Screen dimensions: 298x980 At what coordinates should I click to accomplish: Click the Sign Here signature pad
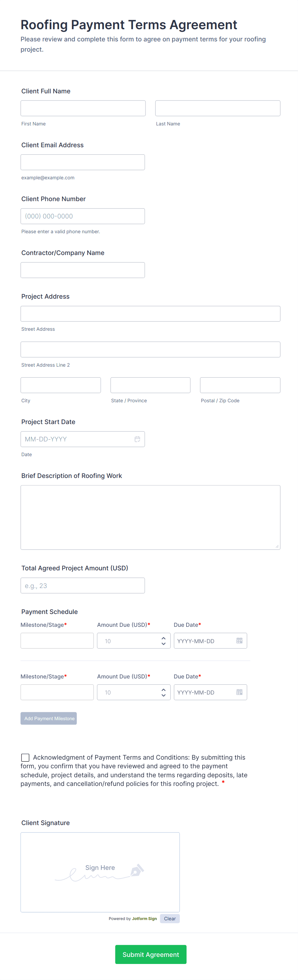pyautogui.click(x=100, y=872)
